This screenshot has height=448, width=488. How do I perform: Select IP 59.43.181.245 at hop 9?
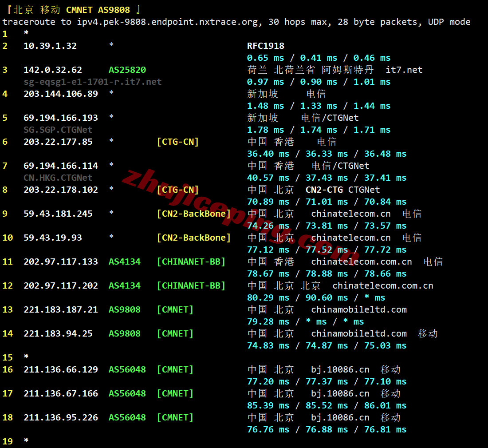pos(58,214)
